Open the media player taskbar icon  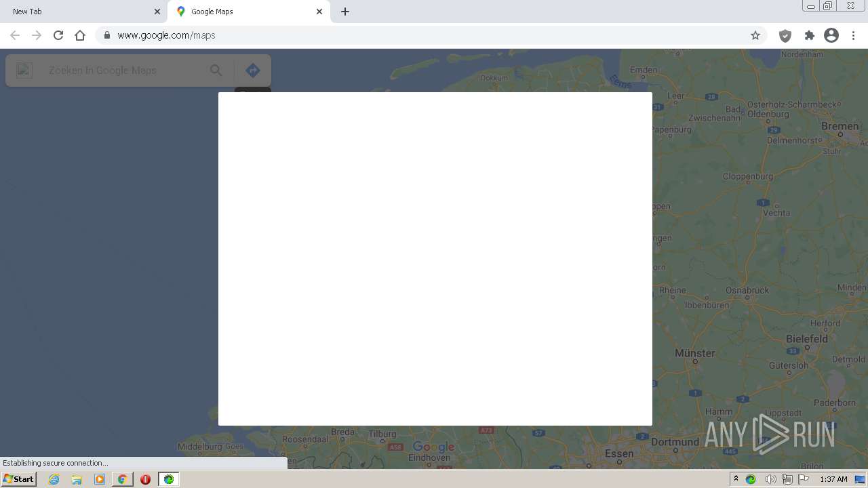coord(100,479)
